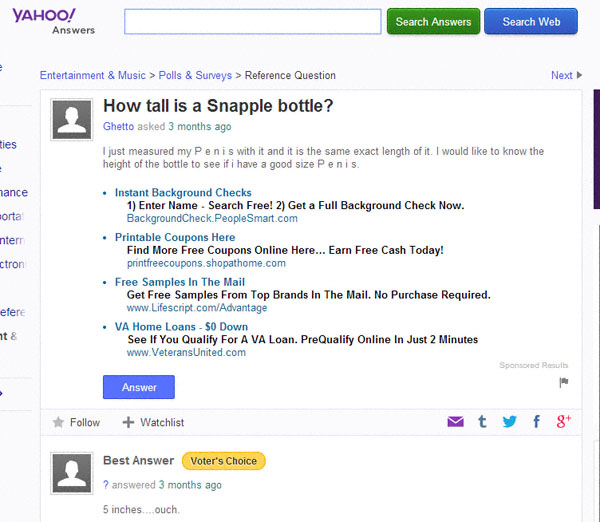Click the blue Answer button
Screen dimensions: 600x522
click(139, 387)
